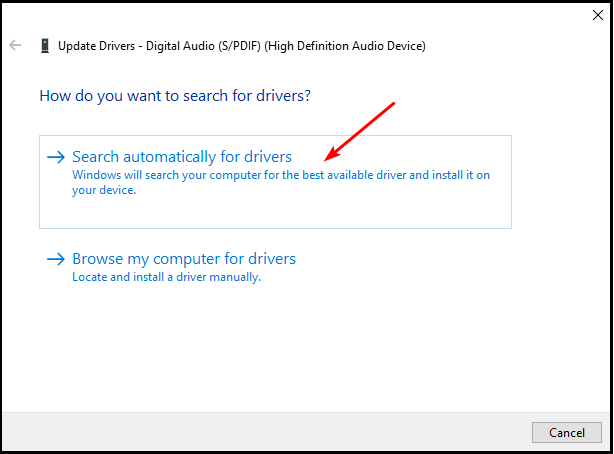Close the Update Drivers dialog
The image size is (614, 454).
click(x=598, y=15)
